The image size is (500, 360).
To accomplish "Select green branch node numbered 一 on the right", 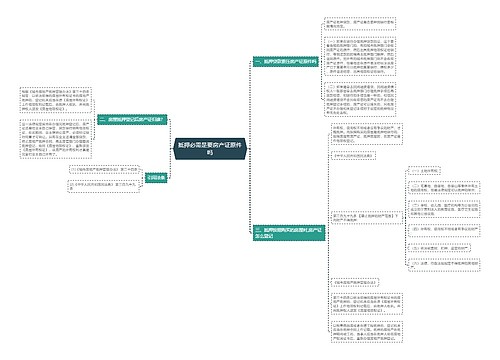I will [286, 62].
